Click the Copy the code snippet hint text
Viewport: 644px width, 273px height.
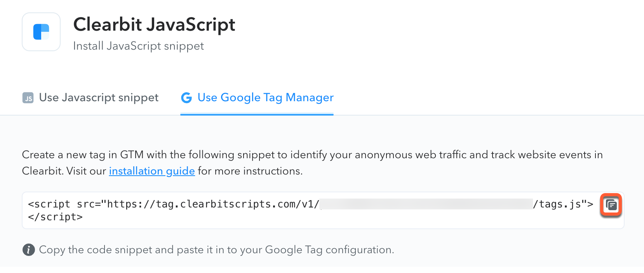click(217, 250)
